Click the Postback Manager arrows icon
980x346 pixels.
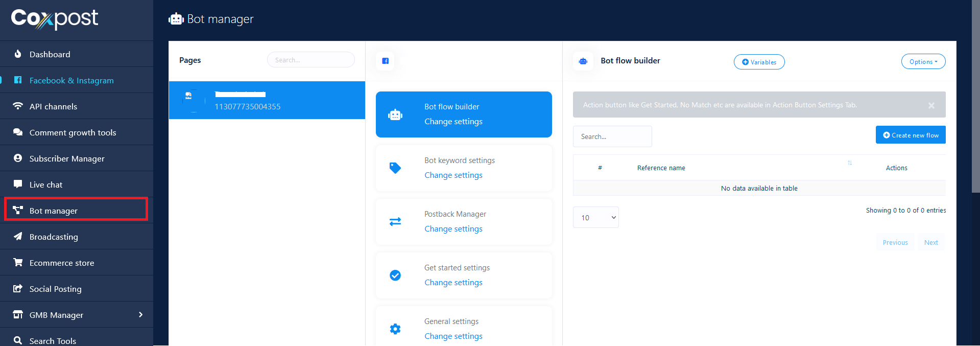pos(395,222)
